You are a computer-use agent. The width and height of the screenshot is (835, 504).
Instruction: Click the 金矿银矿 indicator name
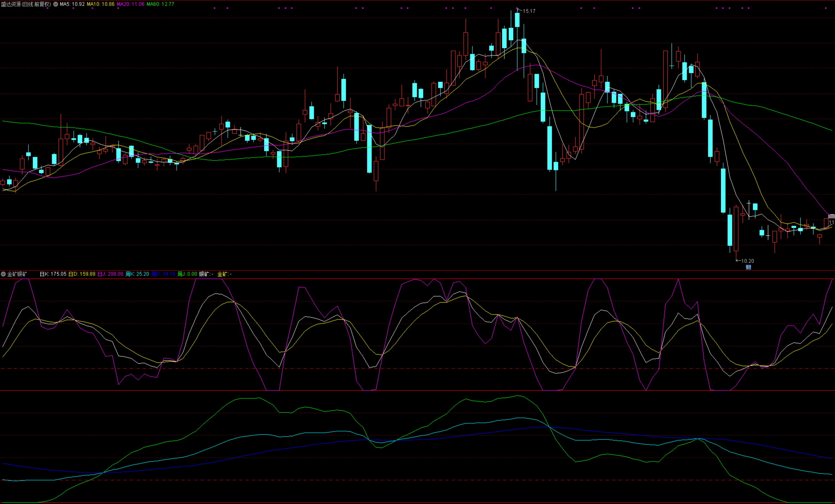pyautogui.click(x=17, y=274)
